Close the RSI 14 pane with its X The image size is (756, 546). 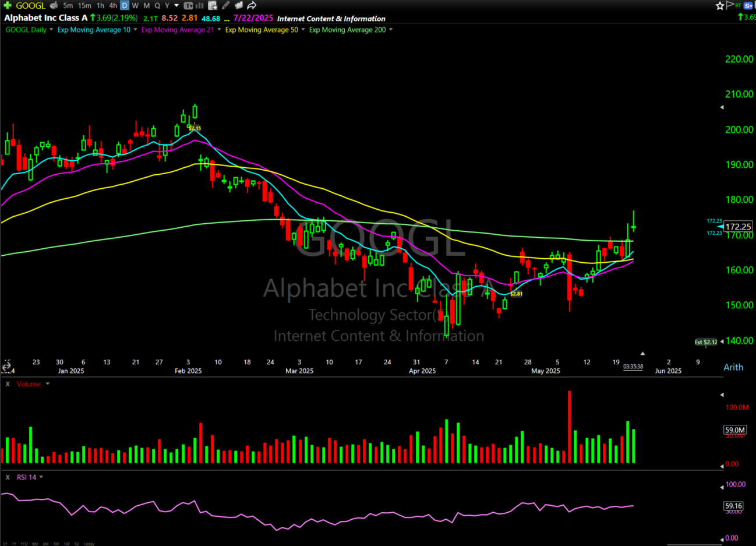pos(8,477)
